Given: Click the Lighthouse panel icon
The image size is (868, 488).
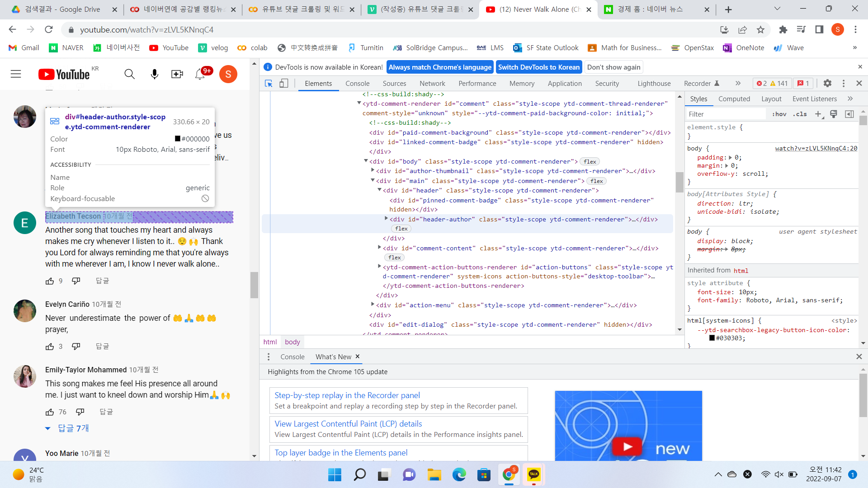Looking at the screenshot, I should pyautogui.click(x=655, y=84).
